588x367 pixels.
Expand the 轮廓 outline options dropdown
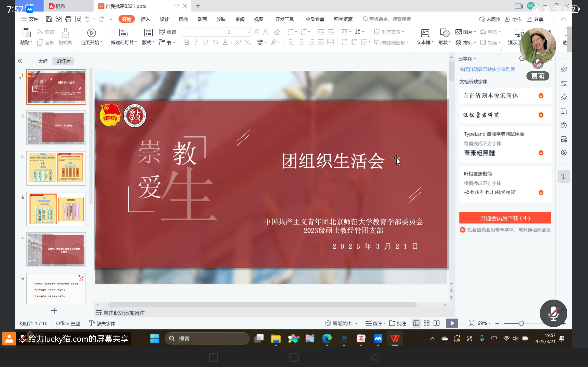[x=499, y=42]
